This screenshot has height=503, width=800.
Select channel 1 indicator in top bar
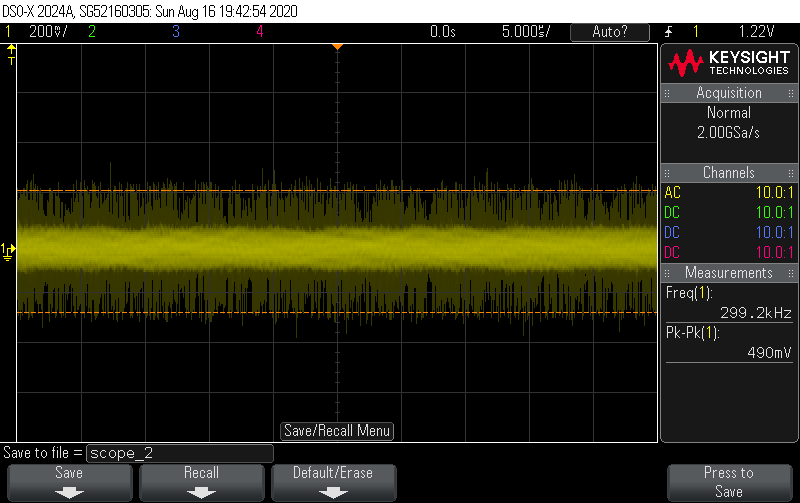click(x=8, y=32)
